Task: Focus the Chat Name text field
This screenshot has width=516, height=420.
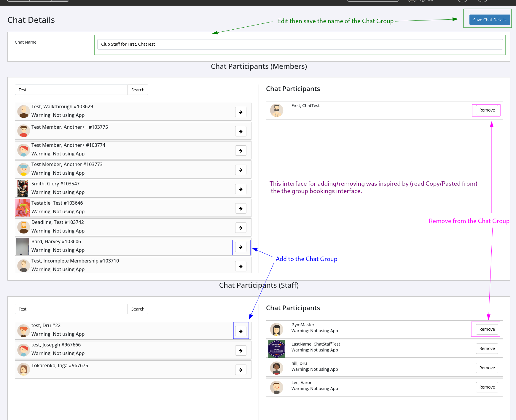Action: click(300, 44)
